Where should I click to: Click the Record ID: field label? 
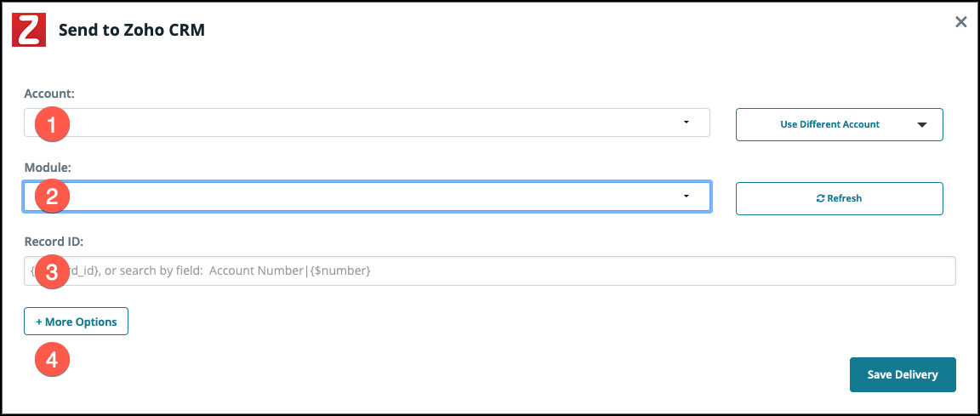54,242
